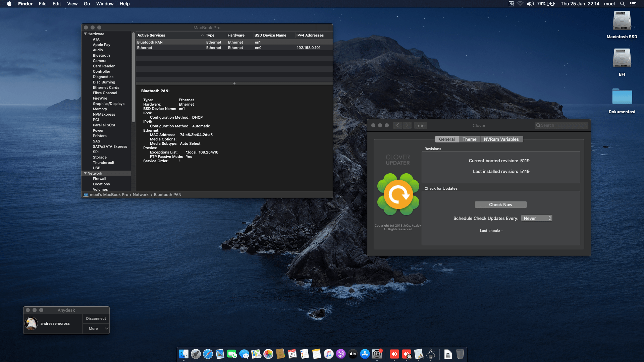This screenshot has height=362, width=644.
Task: Open the Wi-Fi status menu
Action: point(520,4)
